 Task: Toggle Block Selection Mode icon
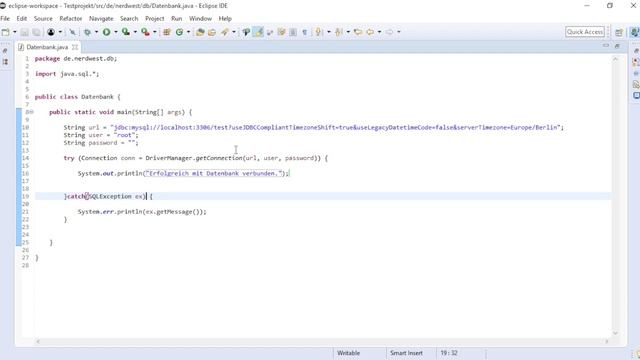[x=293, y=32]
